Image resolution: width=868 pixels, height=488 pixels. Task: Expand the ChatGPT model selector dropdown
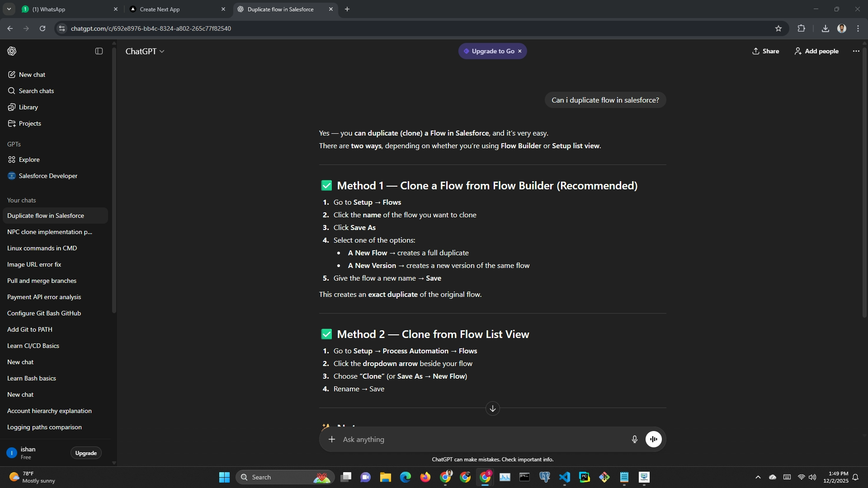145,52
